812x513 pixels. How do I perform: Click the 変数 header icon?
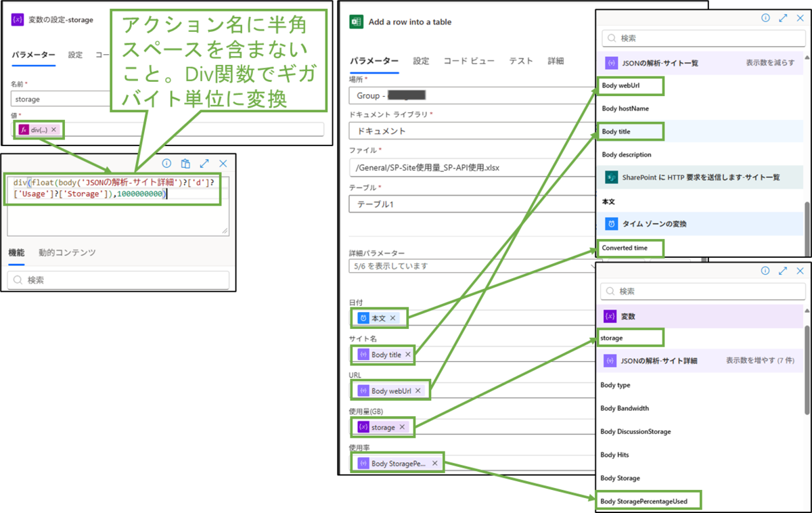click(610, 316)
